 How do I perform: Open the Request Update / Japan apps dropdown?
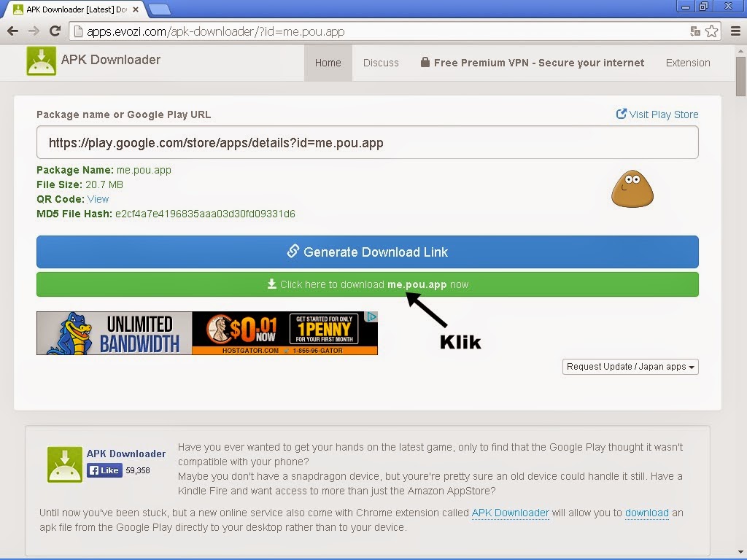pyautogui.click(x=630, y=367)
